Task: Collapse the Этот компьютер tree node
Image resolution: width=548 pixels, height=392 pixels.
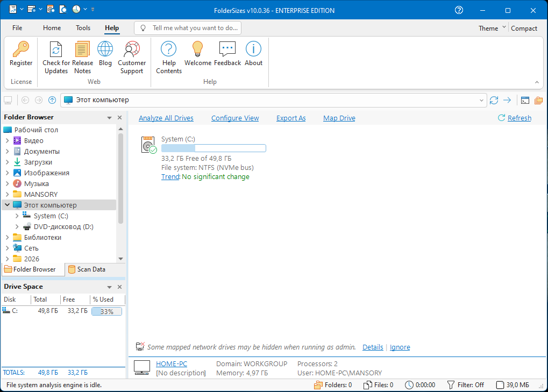Action: click(x=7, y=205)
